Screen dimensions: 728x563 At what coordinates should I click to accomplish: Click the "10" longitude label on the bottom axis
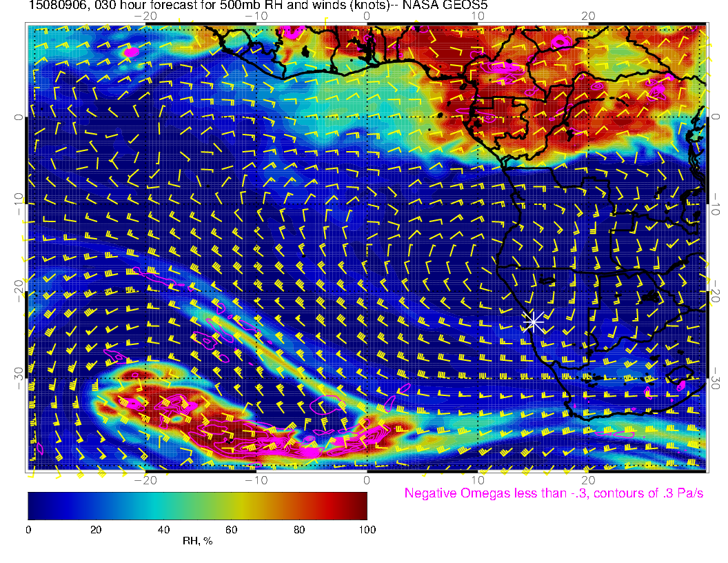point(477,479)
